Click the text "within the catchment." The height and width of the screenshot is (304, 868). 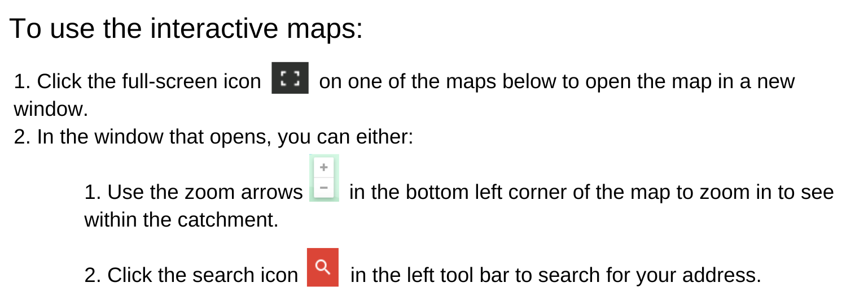(181, 220)
